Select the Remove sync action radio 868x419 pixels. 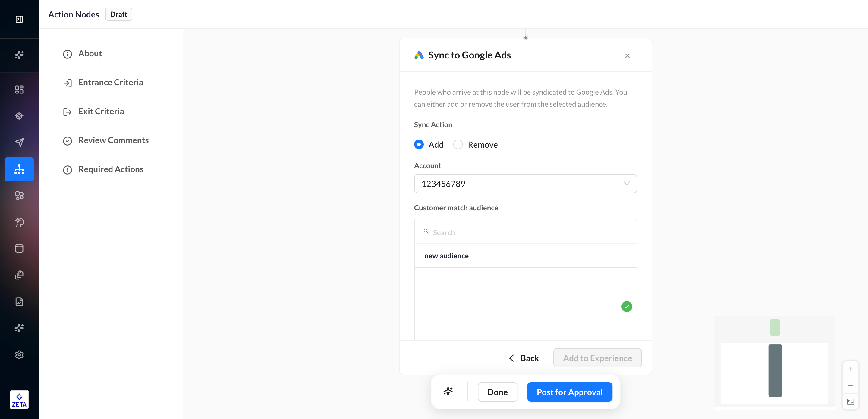(458, 145)
